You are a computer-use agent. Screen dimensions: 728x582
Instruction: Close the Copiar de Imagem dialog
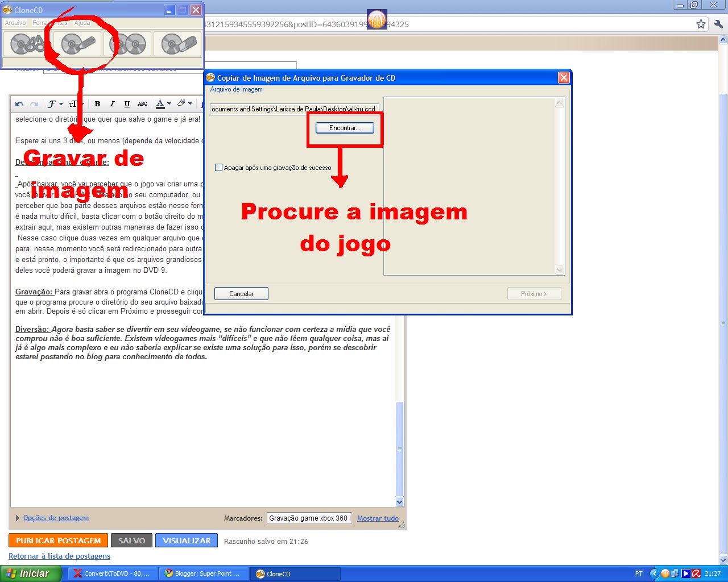coord(564,78)
